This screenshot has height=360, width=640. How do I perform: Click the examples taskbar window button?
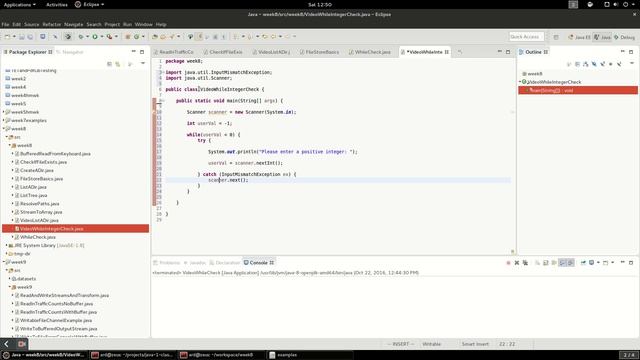[x=310, y=355]
